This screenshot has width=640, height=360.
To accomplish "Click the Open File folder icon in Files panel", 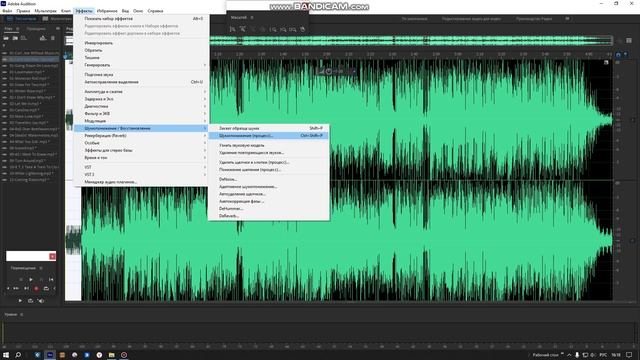I will [6, 38].
